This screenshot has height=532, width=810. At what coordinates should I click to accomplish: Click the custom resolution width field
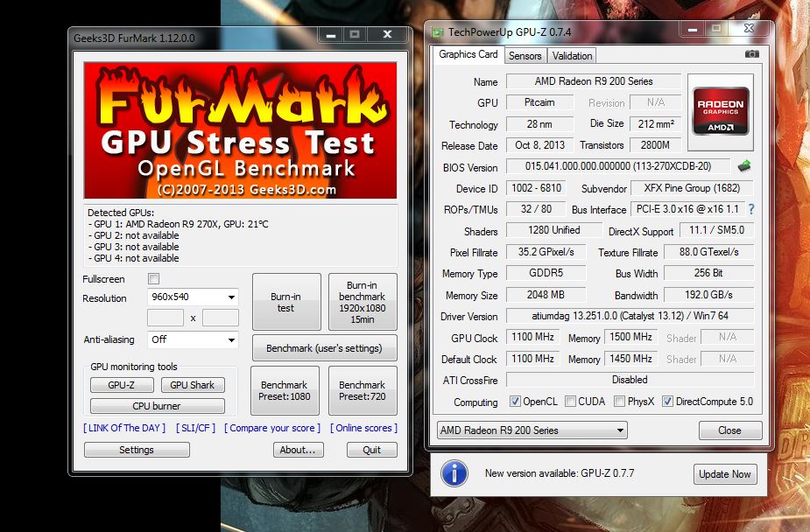[x=166, y=318]
